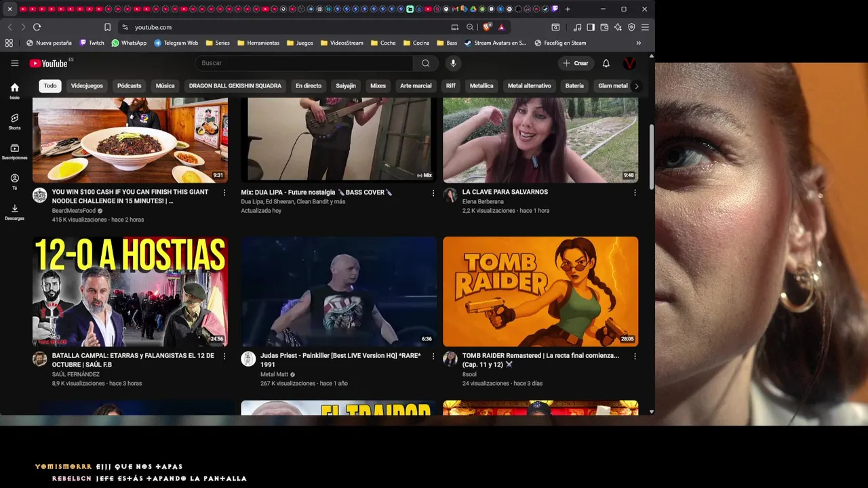Image resolution: width=868 pixels, height=488 pixels.
Task: Expand the Series bookmarks folder
Action: tap(218, 43)
